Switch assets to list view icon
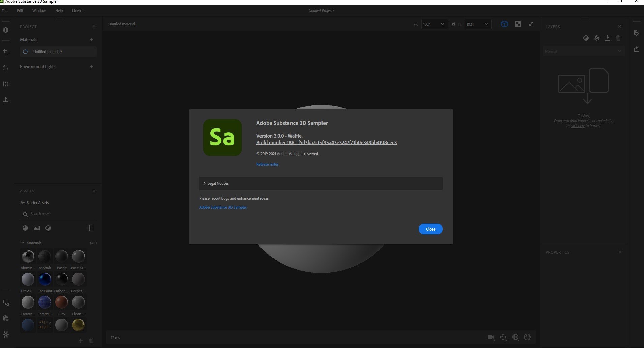The image size is (644, 348). click(x=91, y=228)
